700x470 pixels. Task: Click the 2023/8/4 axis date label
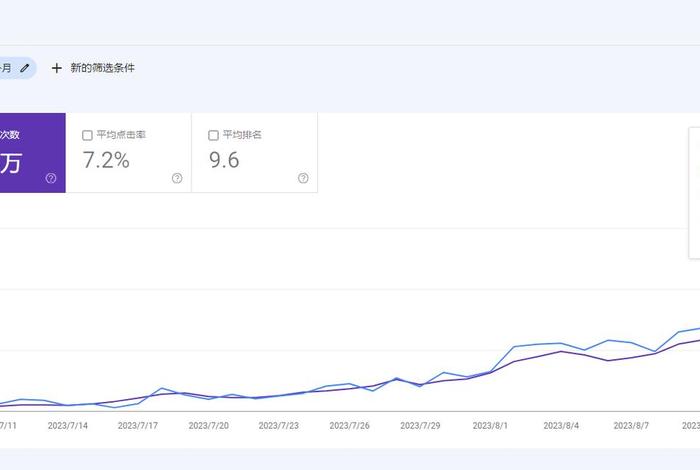tap(561, 426)
